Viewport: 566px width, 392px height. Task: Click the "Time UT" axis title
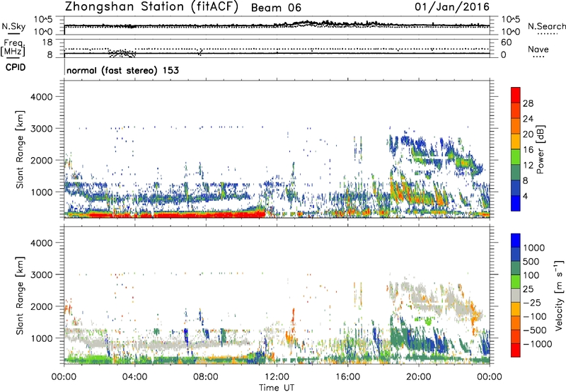(x=277, y=388)
